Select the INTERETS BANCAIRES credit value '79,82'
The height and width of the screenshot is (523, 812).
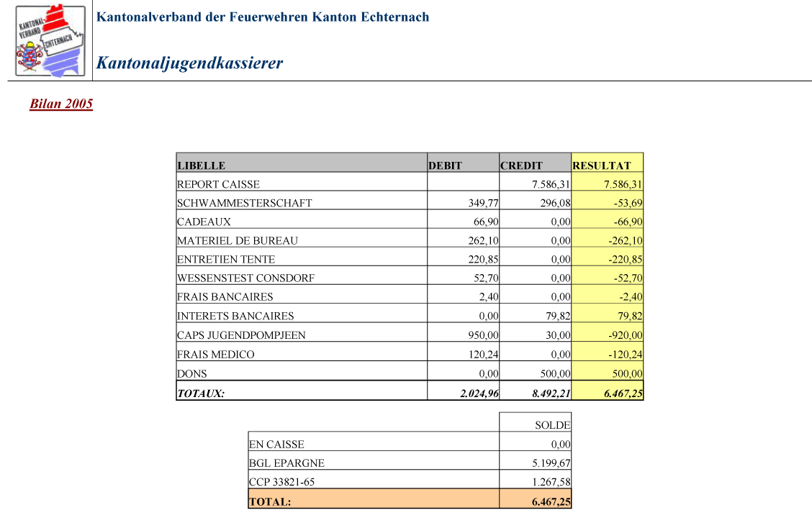[559, 316]
